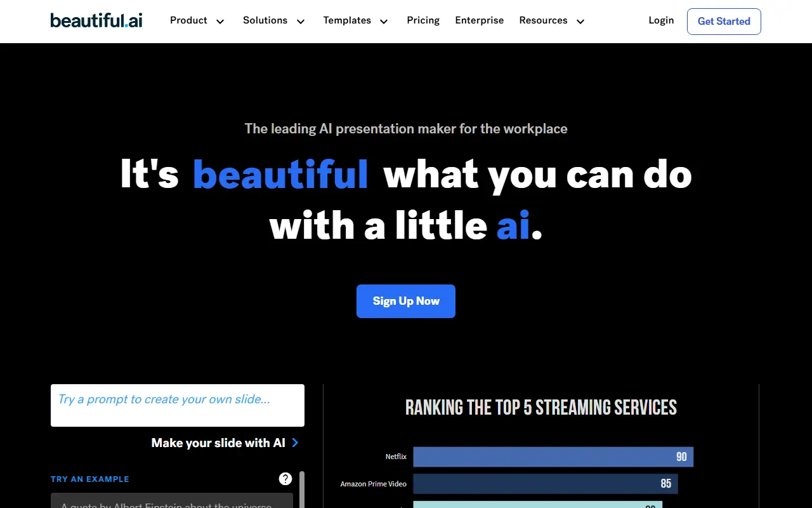Focus the slide prompt input field
812x508 pixels.
(178, 405)
